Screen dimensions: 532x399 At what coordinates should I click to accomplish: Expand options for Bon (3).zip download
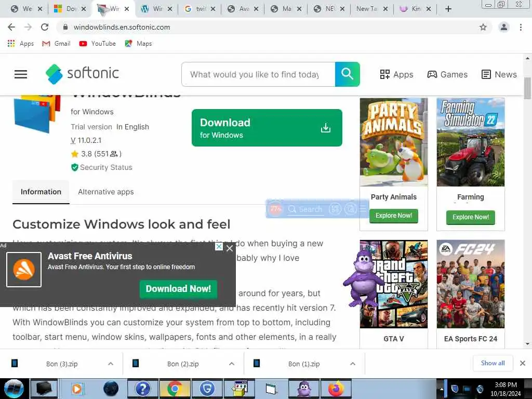coord(111,364)
